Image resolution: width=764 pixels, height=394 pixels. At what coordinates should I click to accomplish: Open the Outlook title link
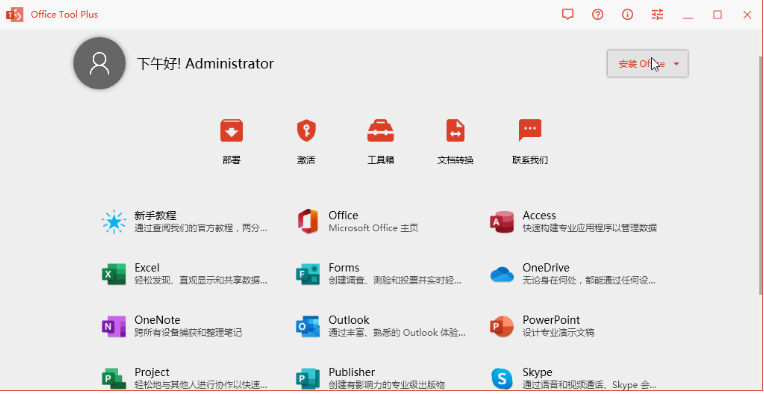click(349, 320)
